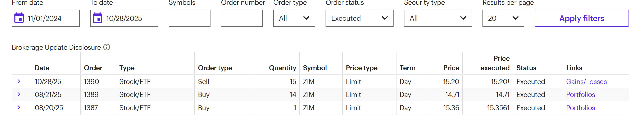Open the From date calendar picker icon
Screen dimensions: 644x130
(19, 18)
